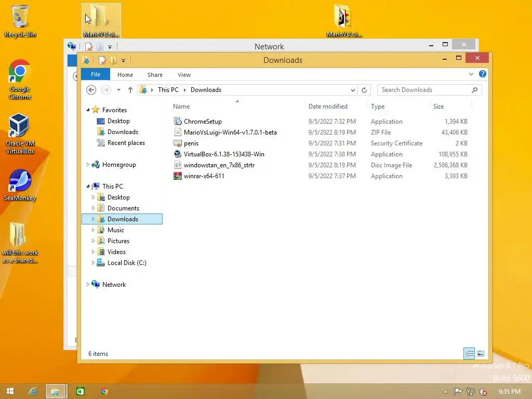
Task: Open Action Center flag tray icon
Action: tap(458, 392)
